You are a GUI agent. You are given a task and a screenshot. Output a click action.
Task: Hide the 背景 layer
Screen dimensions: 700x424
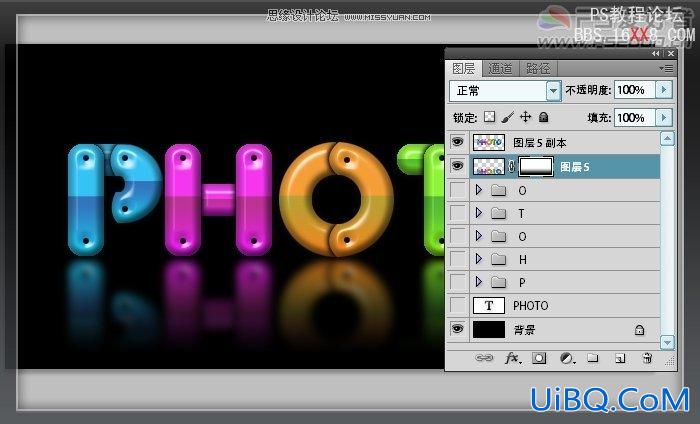tap(458, 329)
